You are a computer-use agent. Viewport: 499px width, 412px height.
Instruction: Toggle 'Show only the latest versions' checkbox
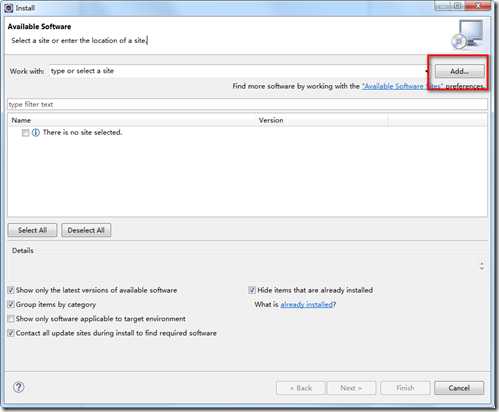[x=11, y=290]
